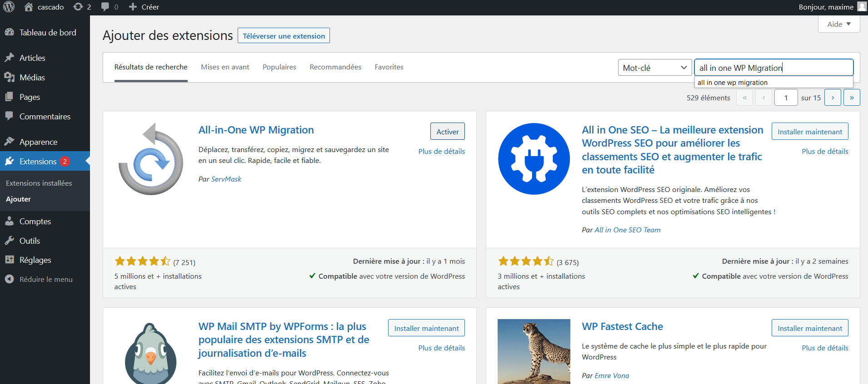Click the Réglages settings icon
868x384 pixels.
coord(10,260)
